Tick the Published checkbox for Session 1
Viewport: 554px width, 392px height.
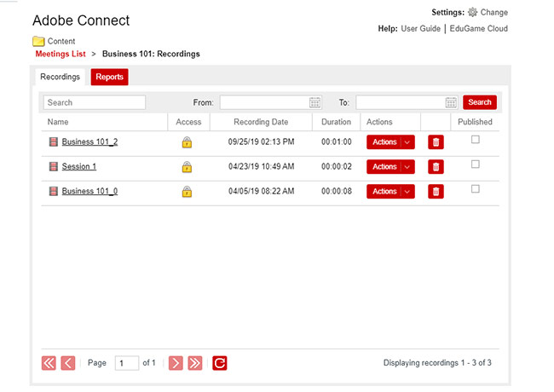coord(476,164)
